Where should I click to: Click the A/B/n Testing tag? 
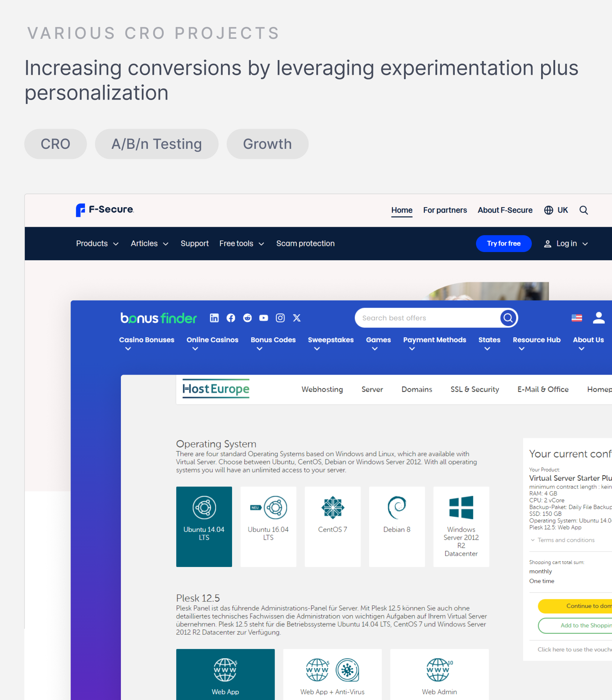pyautogui.click(x=157, y=144)
